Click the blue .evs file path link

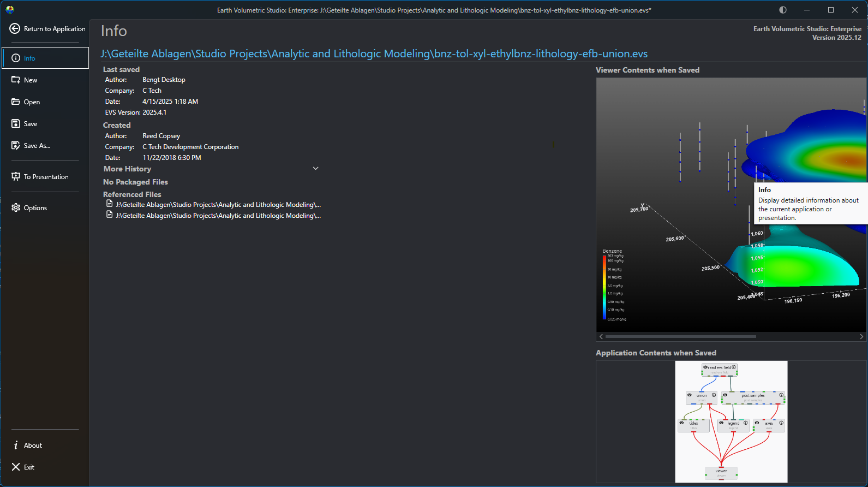[374, 54]
